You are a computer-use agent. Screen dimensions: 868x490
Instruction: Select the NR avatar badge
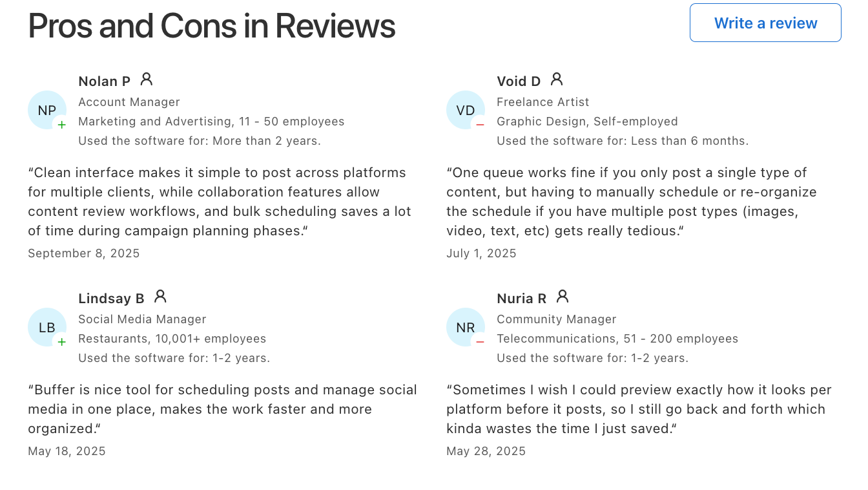[465, 327]
